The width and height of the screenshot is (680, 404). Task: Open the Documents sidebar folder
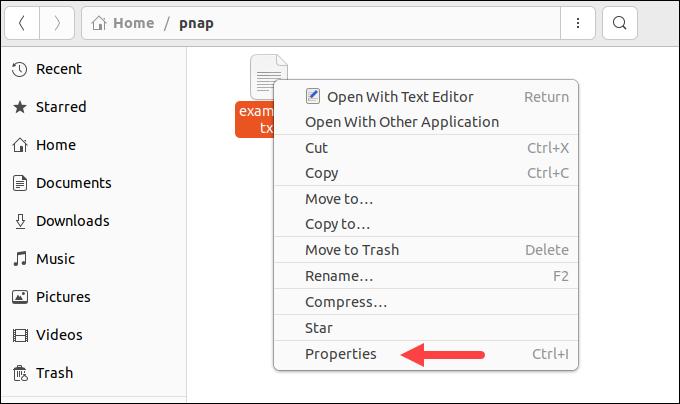click(73, 183)
